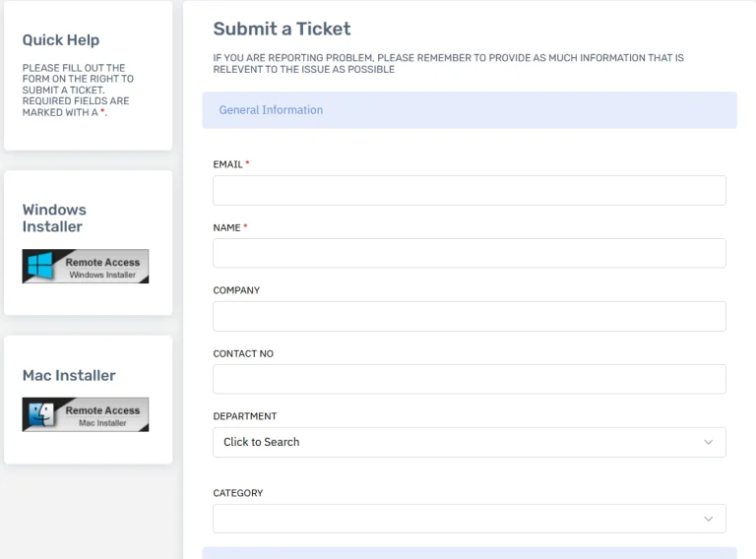Screen dimensions: 756x559
Task: Download the Remote Access Windows Installer
Action: click(x=86, y=266)
